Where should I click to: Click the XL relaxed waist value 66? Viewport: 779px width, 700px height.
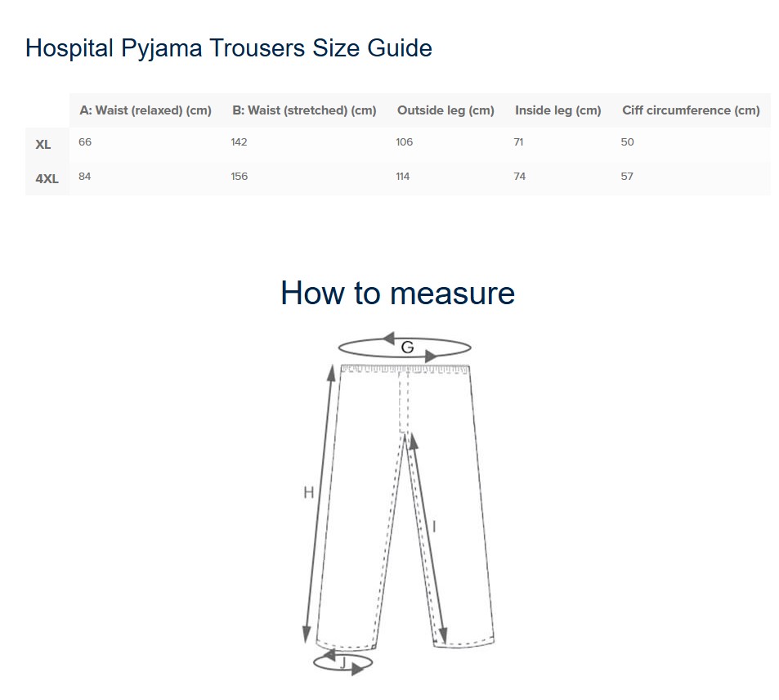click(x=85, y=142)
